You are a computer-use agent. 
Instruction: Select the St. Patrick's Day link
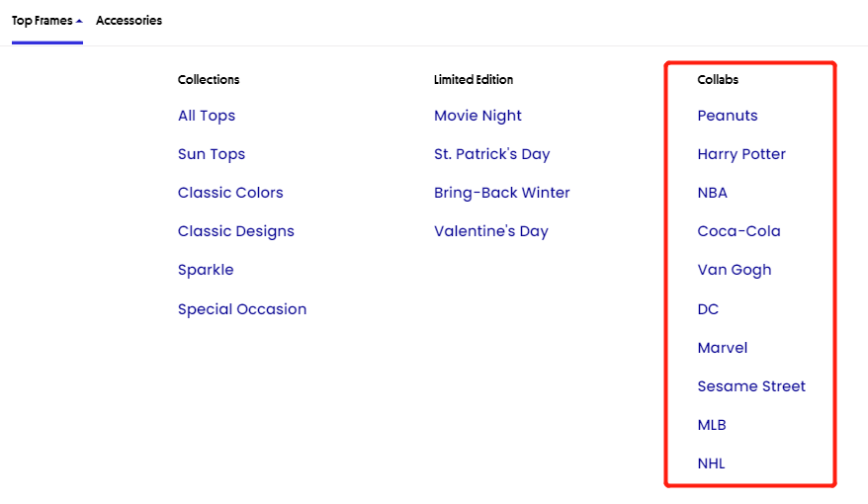[x=491, y=154]
